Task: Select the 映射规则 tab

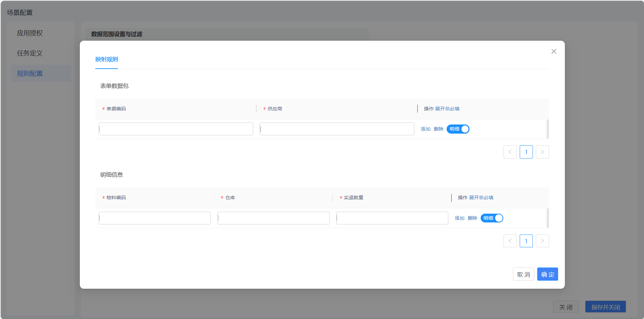Action: 106,60
